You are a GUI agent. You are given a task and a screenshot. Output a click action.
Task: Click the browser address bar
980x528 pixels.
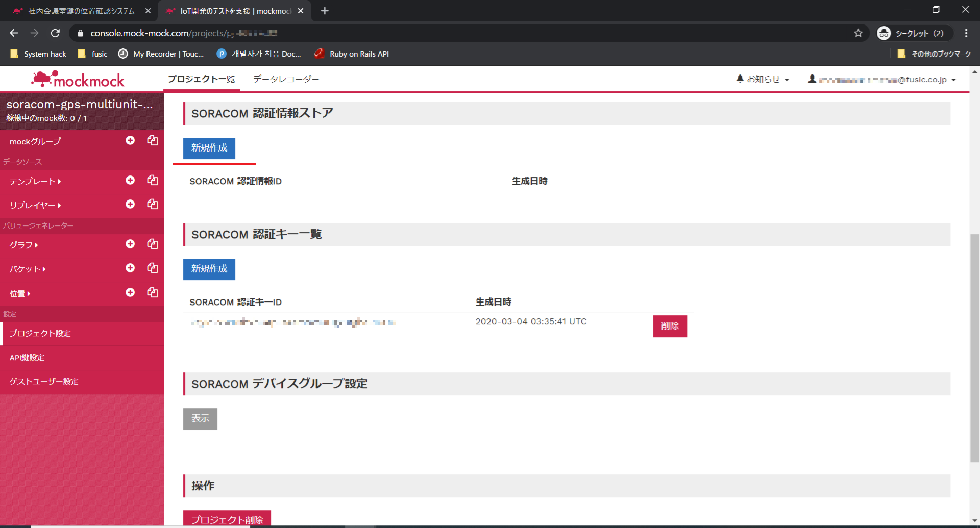(x=459, y=33)
